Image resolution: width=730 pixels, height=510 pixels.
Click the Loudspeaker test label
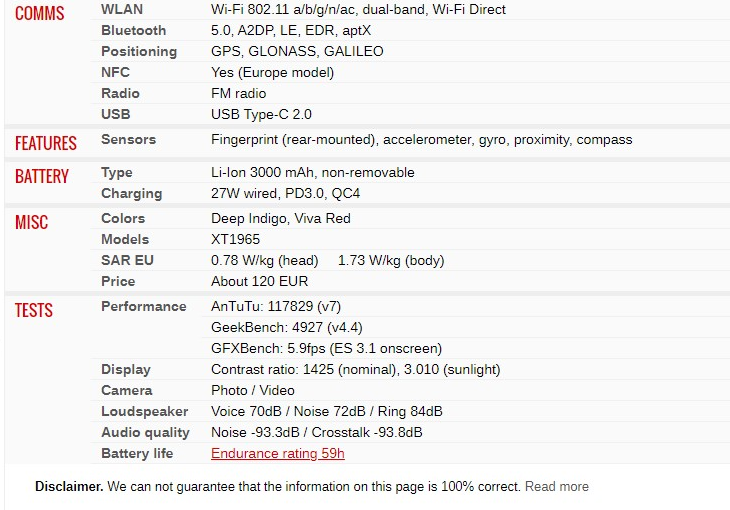pos(145,411)
